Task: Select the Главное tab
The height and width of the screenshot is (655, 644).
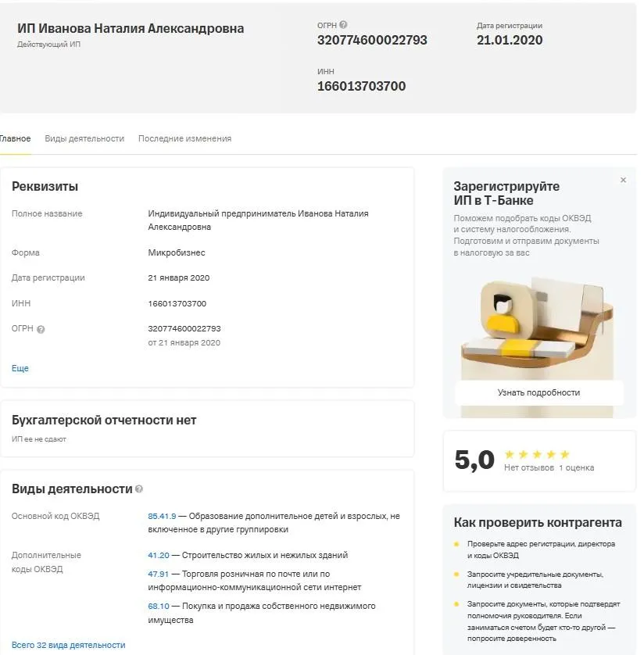Action: [x=15, y=138]
